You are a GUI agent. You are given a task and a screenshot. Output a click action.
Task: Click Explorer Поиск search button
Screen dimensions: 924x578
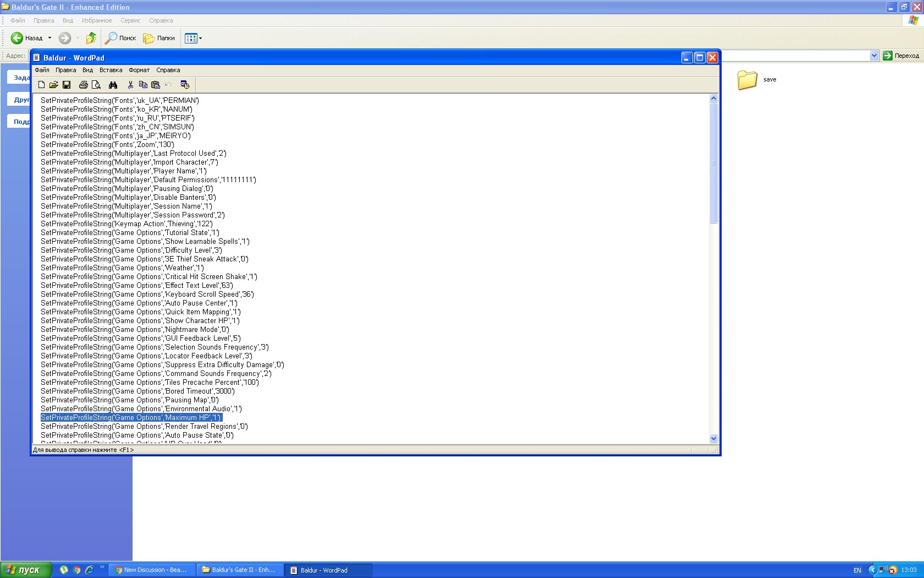[x=121, y=38]
